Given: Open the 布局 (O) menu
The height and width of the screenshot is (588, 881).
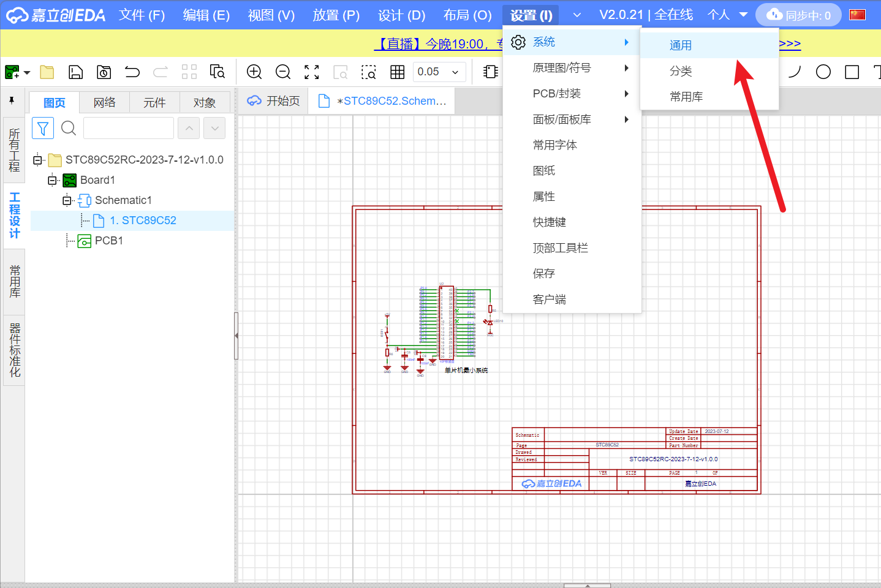Looking at the screenshot, I should pyautogui.click(x=467, y=15).
